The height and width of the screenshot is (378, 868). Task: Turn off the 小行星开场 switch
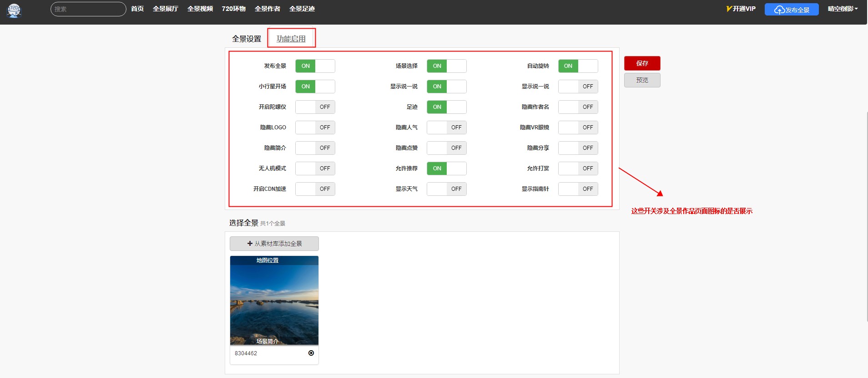(x=315, y=87)
